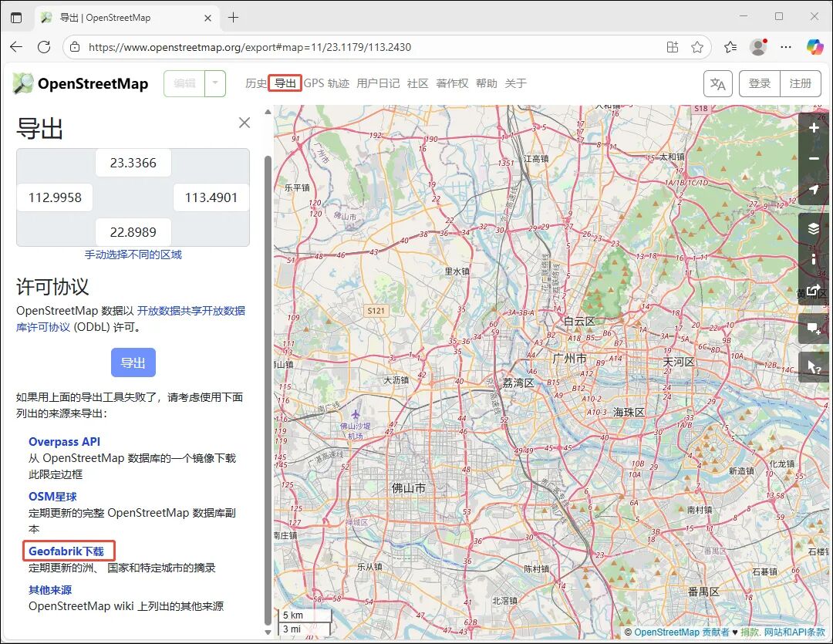Click the greyed 编辑 button
The image size is (833, 644).
[x=184, y=83]
